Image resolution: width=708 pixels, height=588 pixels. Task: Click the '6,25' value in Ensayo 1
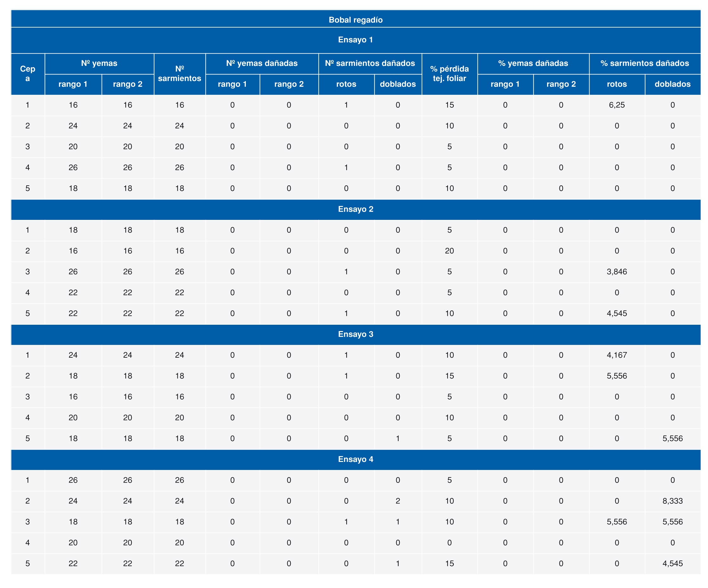point(617,105)
